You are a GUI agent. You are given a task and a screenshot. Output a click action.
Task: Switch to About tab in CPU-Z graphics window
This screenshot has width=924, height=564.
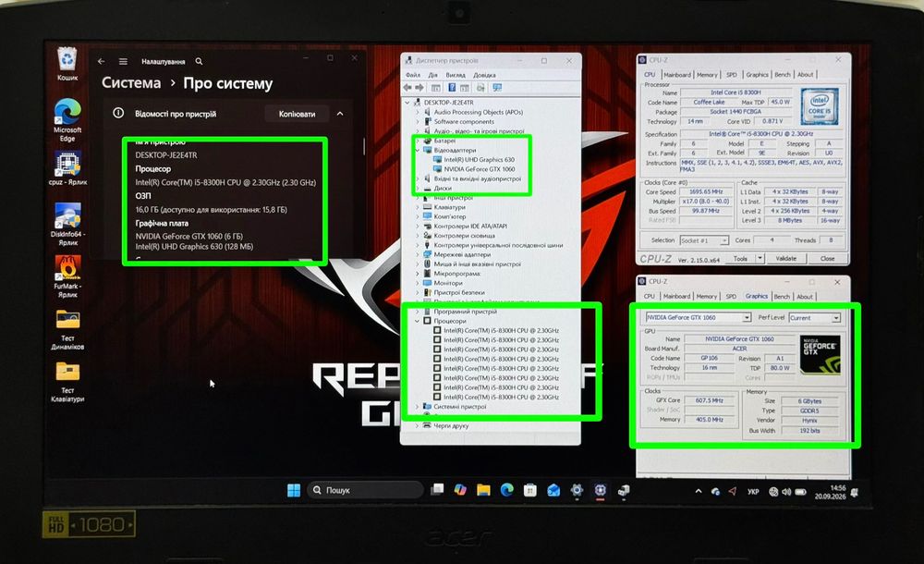pos(805,296)
